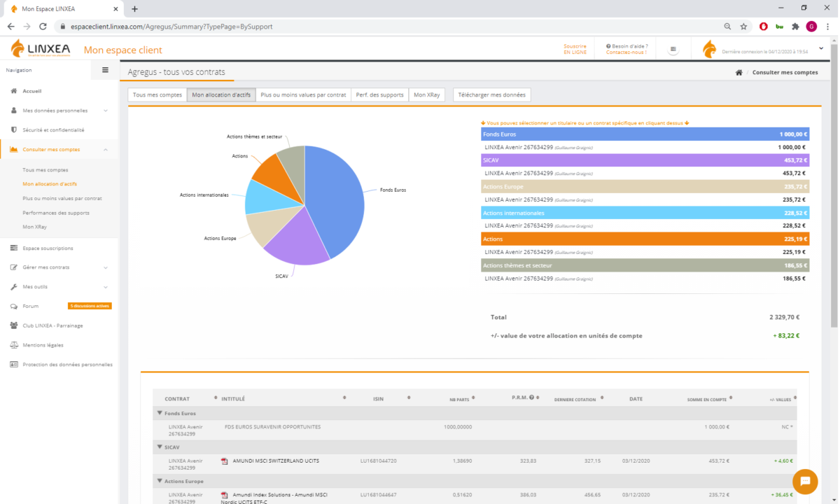The image size is (840, 504).
Task: Open Contactez-nous help link
Action: point(626,52)
